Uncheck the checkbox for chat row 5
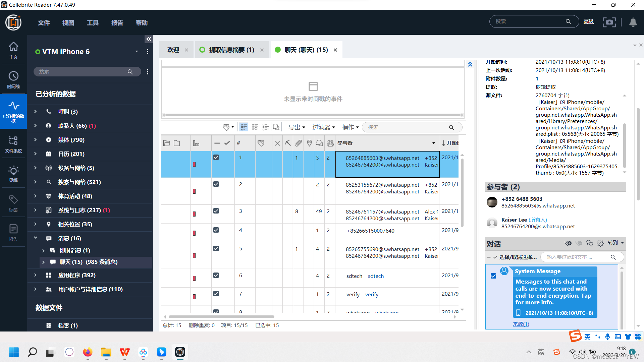644x362 pixels. [216, 248]
